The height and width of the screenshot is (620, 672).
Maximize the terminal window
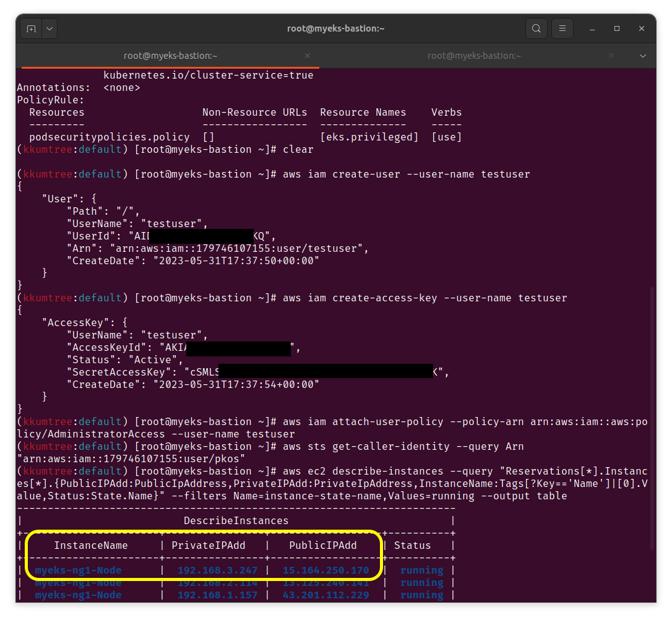coord(617,28)
